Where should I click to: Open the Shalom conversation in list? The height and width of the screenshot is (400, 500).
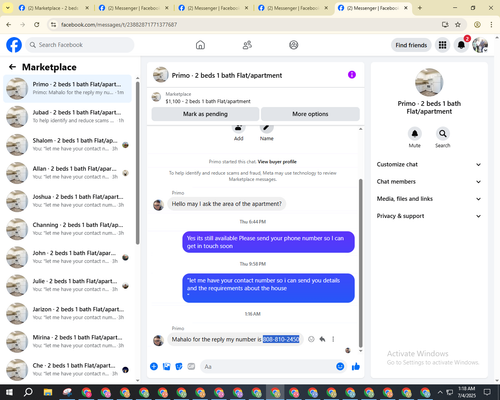(68, 145)
